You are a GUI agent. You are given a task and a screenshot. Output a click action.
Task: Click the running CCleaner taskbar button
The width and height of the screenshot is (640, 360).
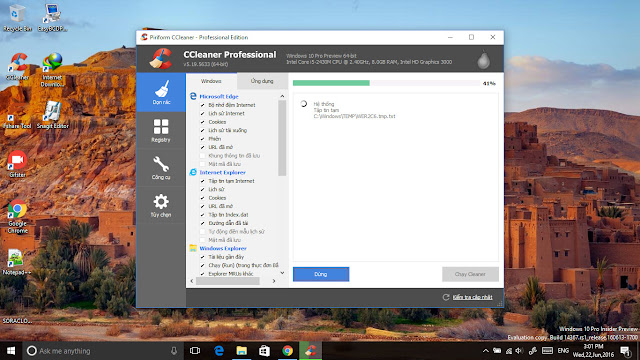click(x=310, y=351)
